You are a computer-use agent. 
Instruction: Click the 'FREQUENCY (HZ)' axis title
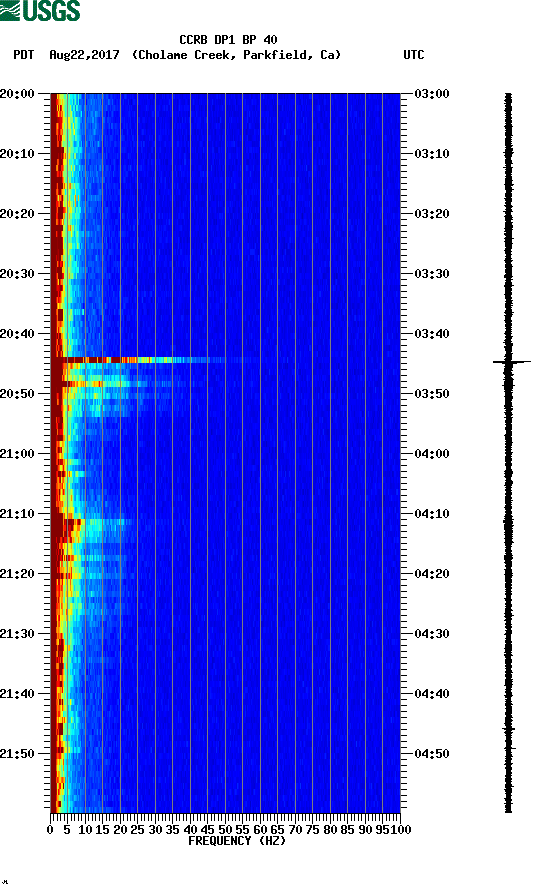(236, 841)
